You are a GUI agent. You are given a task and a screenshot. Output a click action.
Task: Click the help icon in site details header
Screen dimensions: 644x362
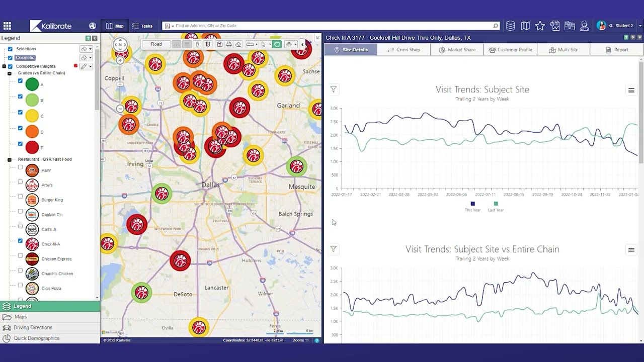(626, 38)
